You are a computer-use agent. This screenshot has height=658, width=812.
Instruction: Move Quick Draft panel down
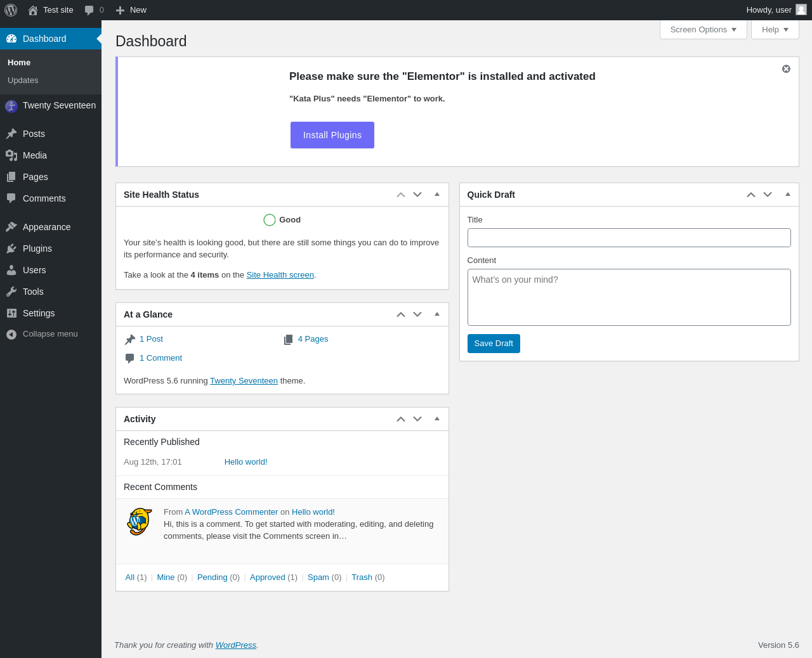click(768, 195)
